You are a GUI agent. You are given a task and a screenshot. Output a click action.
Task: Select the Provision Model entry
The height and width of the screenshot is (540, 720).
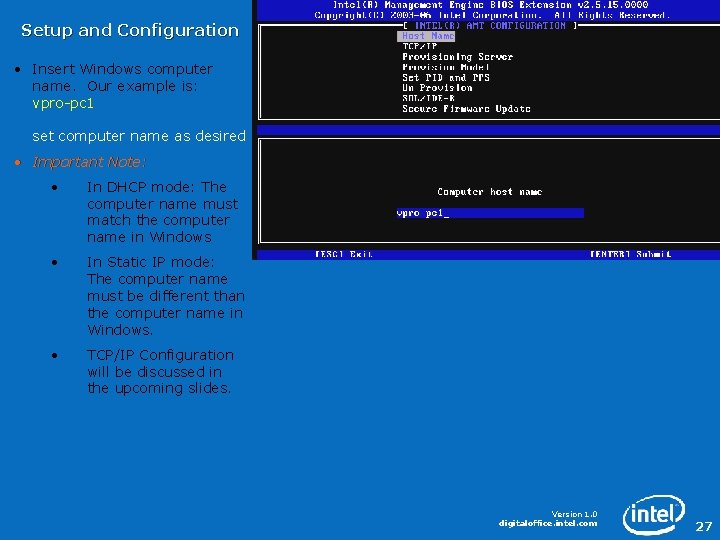click(x=445, y=67)
